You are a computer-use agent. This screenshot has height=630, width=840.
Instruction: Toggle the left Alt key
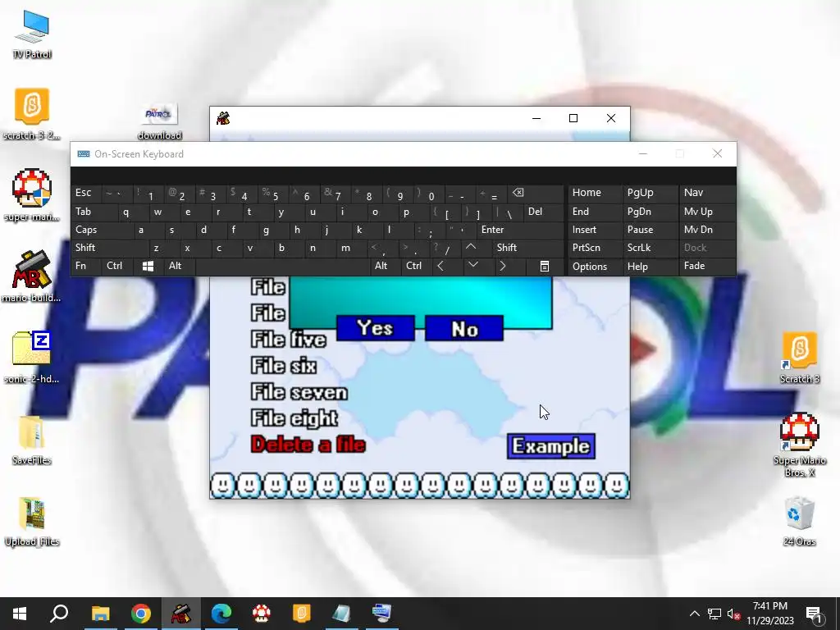pos(179,267)
